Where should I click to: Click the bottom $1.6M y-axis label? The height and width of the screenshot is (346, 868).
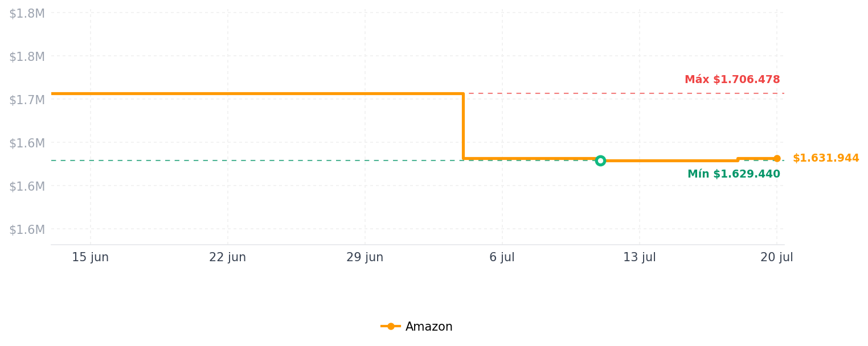click(27, 229)
